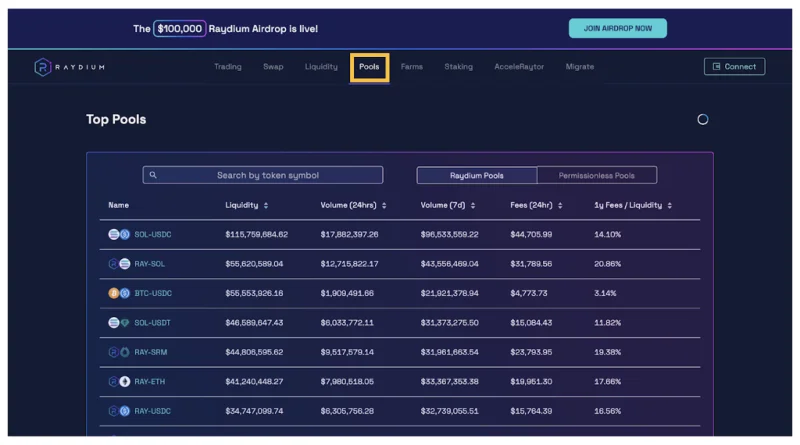Open the AcceleRaytor menu item
This screenshot has height=445, width=800.
pos(519,66)
